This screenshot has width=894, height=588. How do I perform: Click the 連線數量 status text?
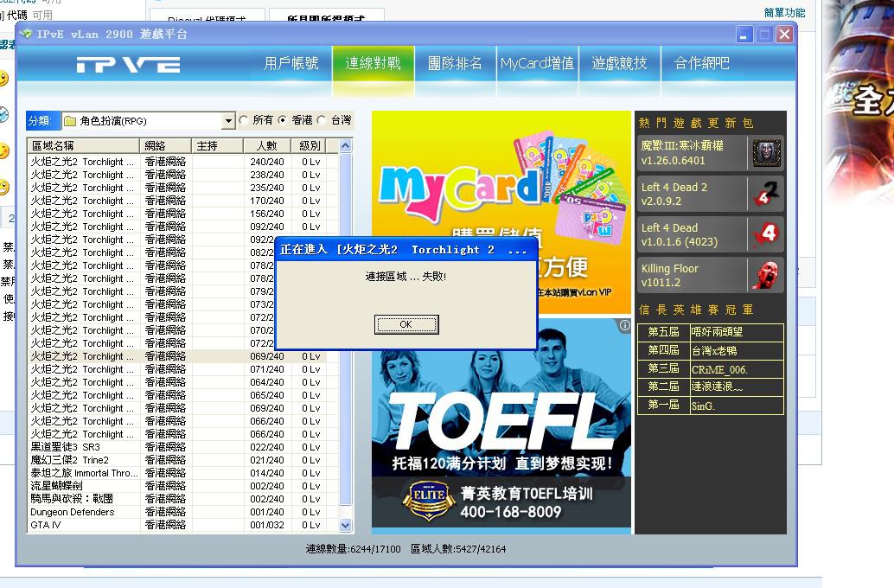tap(353, 549)
